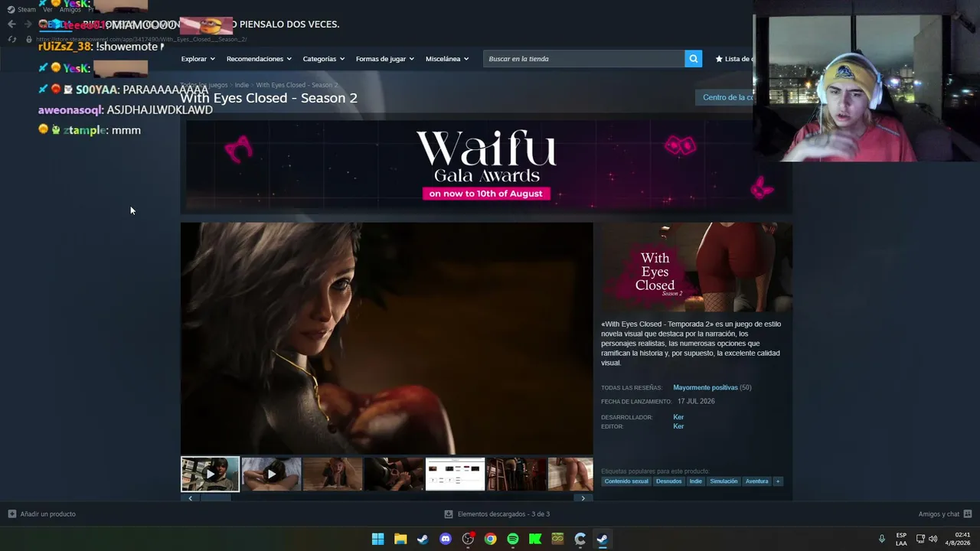Select the Indie tag under popular tags

click(695, 481)
